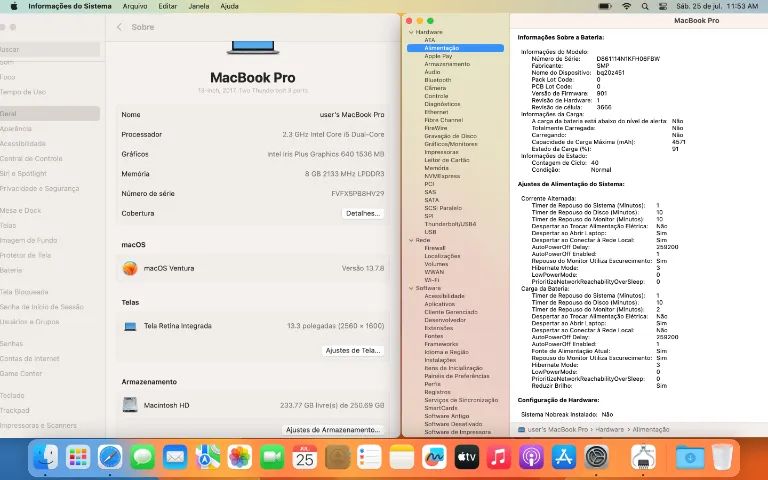Viewport: 768px width, 480px height.
Task: Open Bateria in Settings sidebar
Action: (11, 270)
